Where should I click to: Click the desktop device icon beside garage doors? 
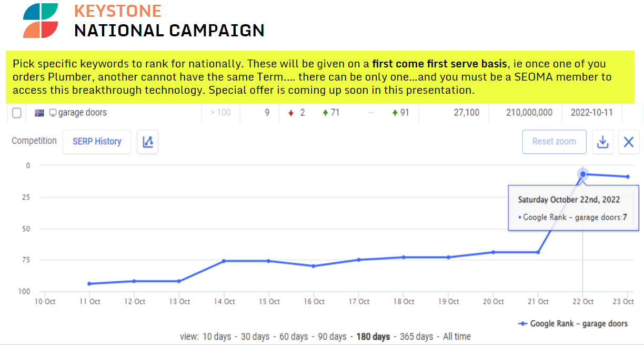53,113
